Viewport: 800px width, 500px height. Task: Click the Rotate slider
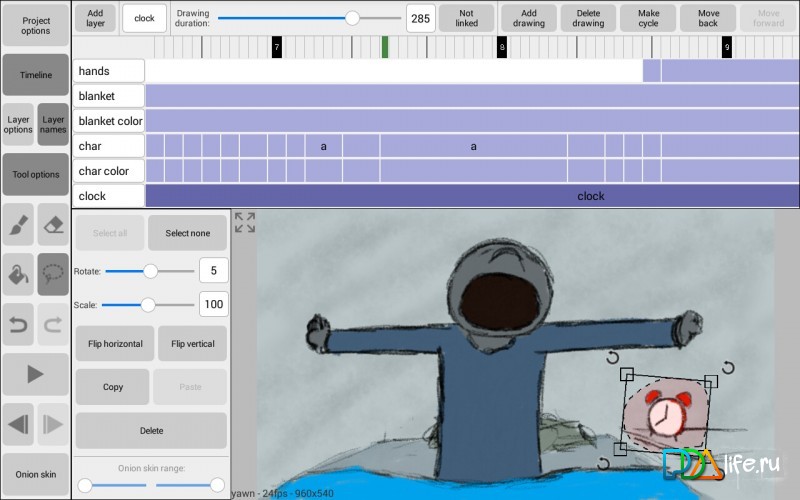(150, 271)
